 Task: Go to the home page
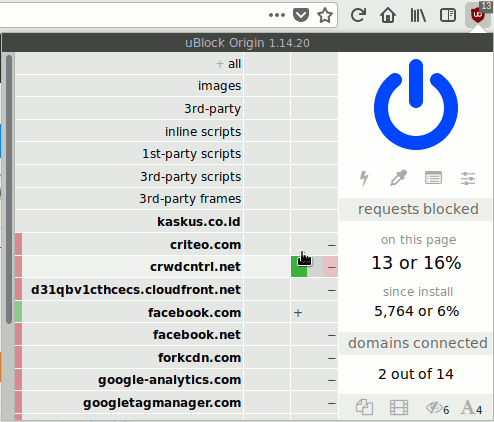click(388, 15)
